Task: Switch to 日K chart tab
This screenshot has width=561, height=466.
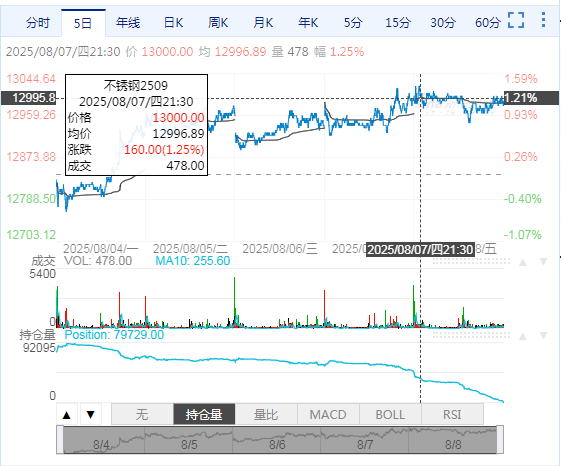Action: click(x=173, y=23)
